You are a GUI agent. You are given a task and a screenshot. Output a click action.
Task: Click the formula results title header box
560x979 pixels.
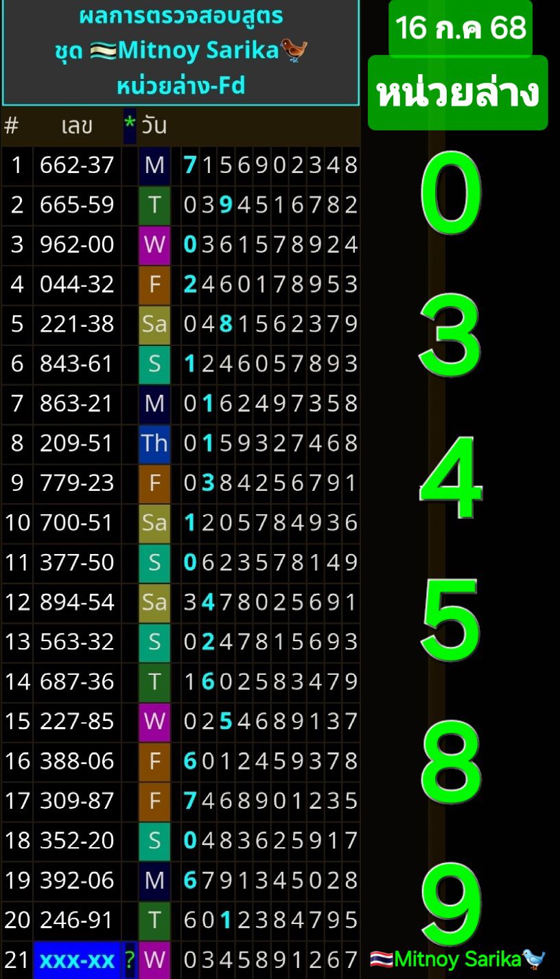pyautogui.click(x=180, y=51)
